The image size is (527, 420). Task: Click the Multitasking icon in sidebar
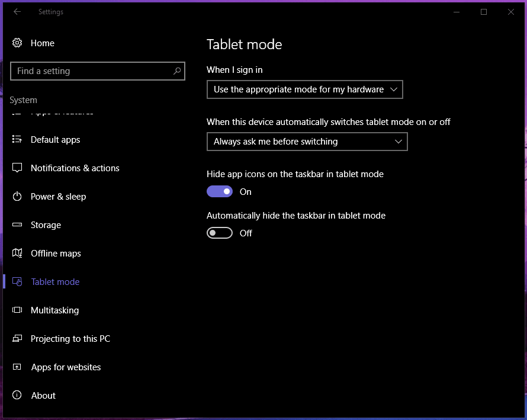click(x=17, y=310)
